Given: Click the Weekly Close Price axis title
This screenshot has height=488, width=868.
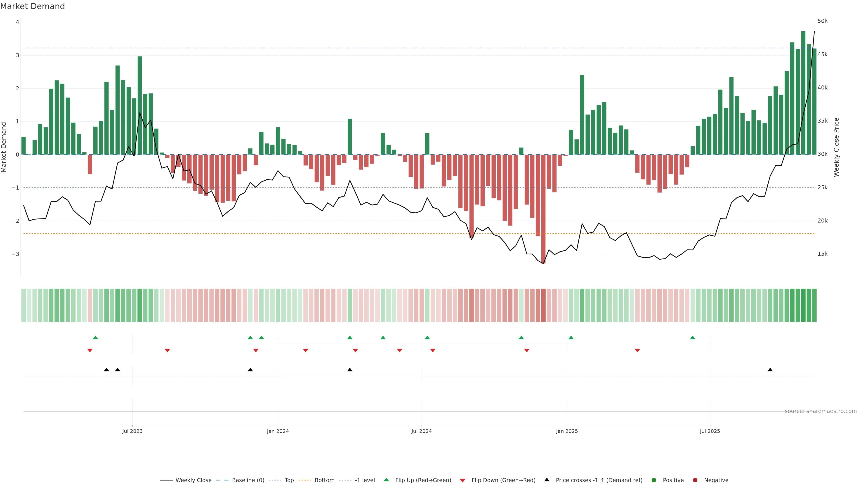Looking at the screenshot, I should (x=836, y=147).
